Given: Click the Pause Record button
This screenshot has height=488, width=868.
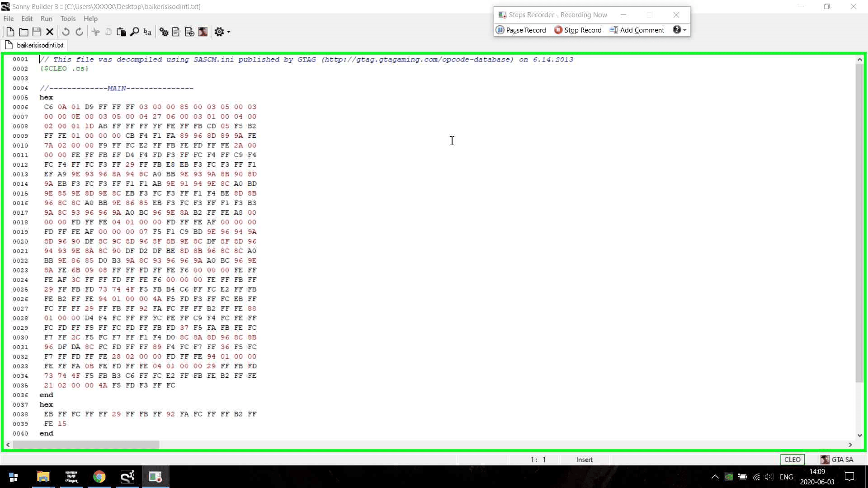Looking at the screenshot, I should pos(521,30).
